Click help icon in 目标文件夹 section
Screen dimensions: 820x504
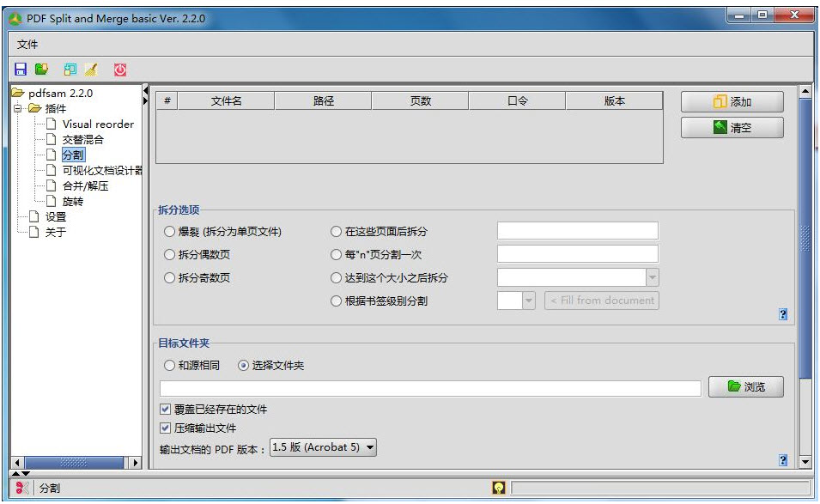coord(782,460)
